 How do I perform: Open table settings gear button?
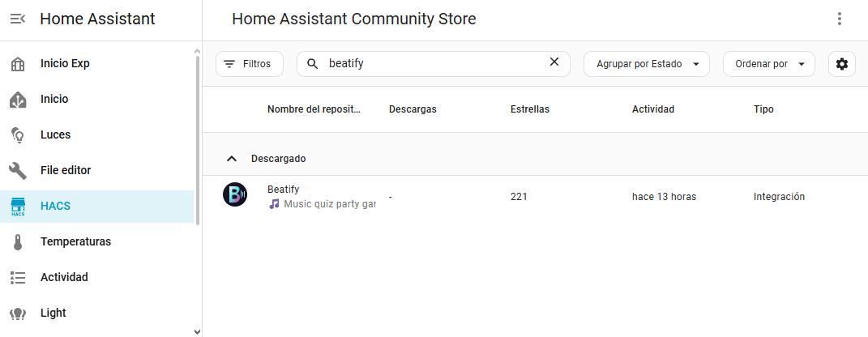841,64
